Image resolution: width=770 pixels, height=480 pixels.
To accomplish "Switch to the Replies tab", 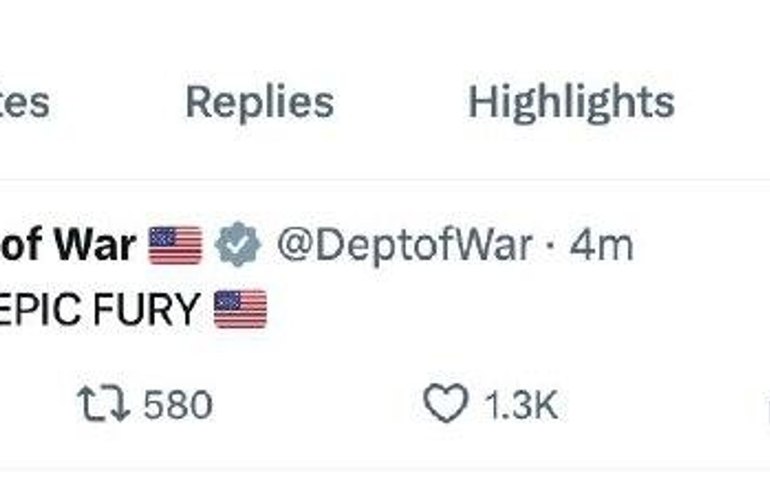I will (259, 102).
